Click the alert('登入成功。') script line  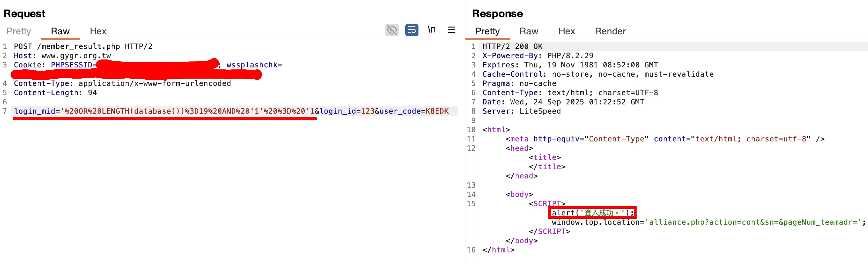pos(593,213)
